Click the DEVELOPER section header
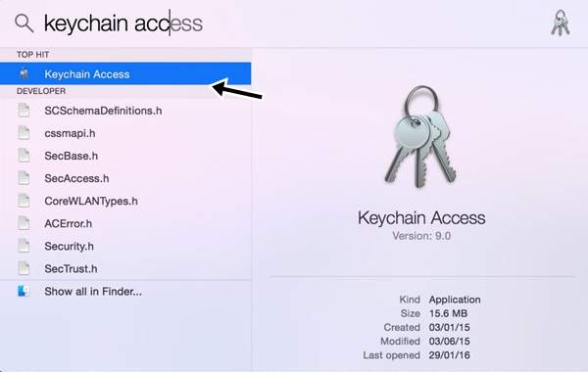 41,91
